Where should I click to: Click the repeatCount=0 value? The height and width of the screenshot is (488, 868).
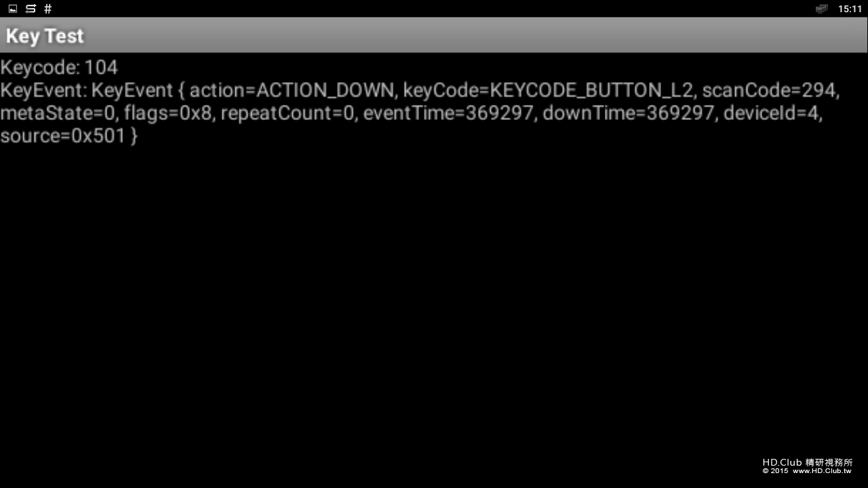[x=288, y=113]
